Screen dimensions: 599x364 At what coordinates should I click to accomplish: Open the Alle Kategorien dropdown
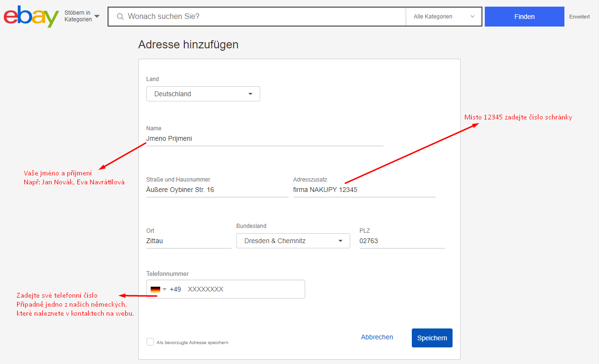pyautogui.click(x=444, y=17)
